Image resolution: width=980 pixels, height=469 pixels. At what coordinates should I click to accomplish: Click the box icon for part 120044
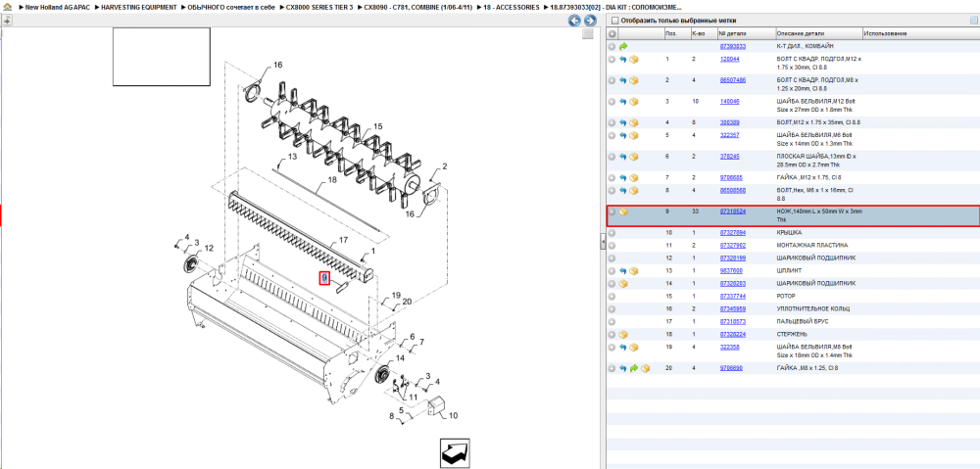coord(634,60)
